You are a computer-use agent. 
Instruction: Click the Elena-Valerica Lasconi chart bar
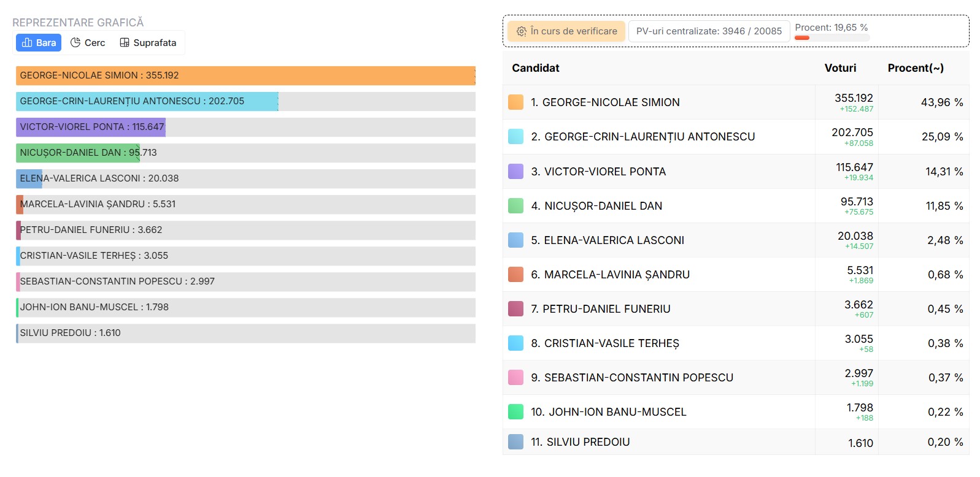29,178
